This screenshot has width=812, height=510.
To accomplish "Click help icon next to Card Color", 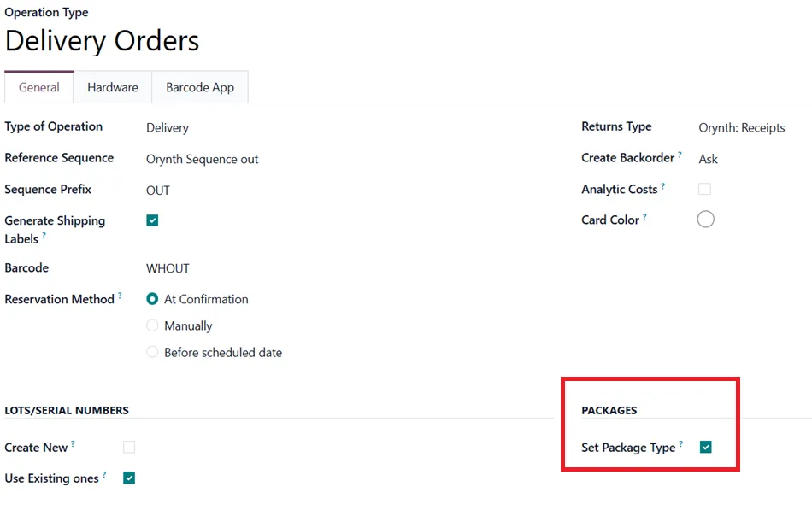I will tap(644, 216).
